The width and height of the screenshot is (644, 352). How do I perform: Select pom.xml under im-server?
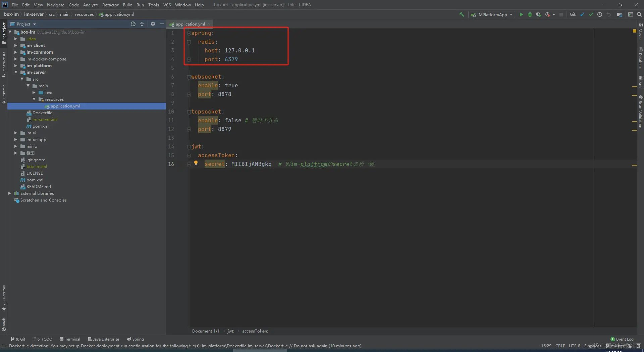pyautogui.click(x=41, y=126)
